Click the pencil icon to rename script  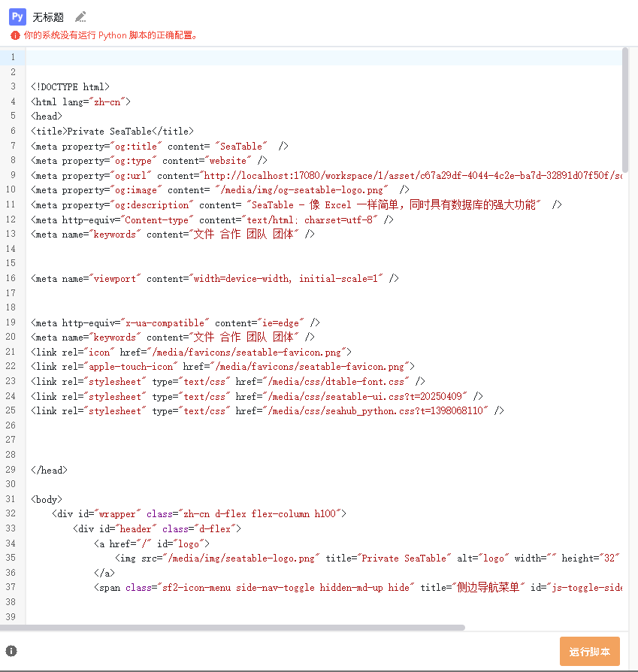click(x=81, y=17)
